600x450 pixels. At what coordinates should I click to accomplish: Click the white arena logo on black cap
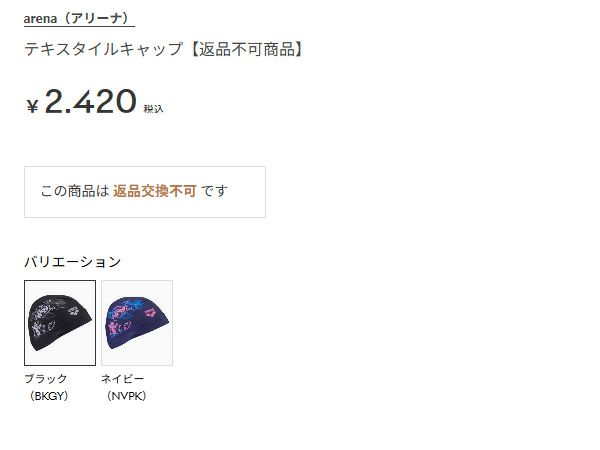click(x=74, y=311)
